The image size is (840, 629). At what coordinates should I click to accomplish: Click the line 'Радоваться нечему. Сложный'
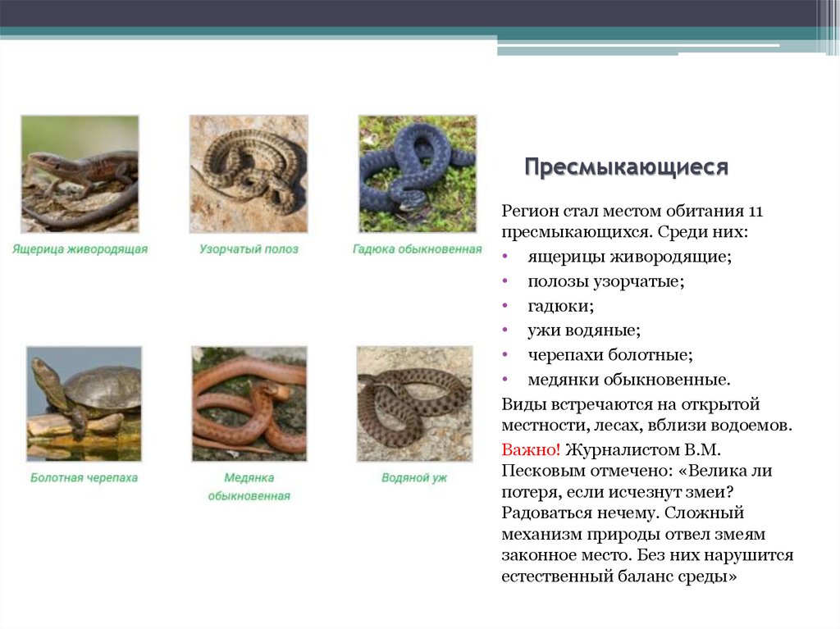623,513
